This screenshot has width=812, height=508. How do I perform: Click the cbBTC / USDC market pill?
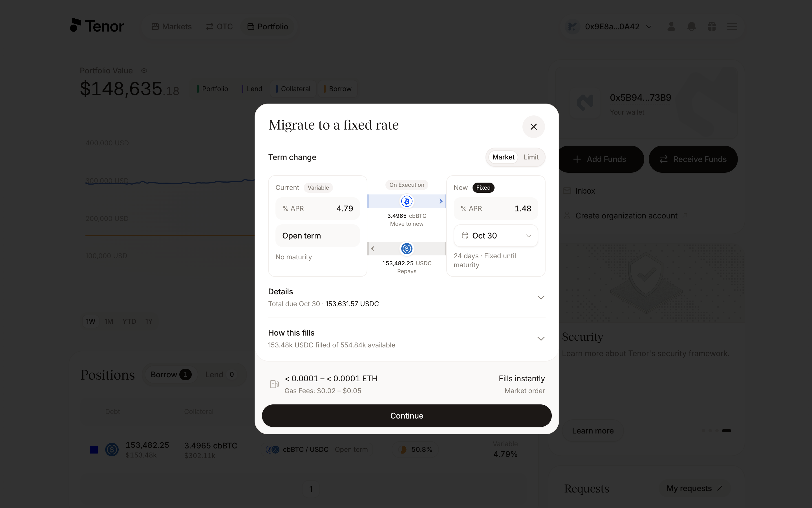pos(317,450)
